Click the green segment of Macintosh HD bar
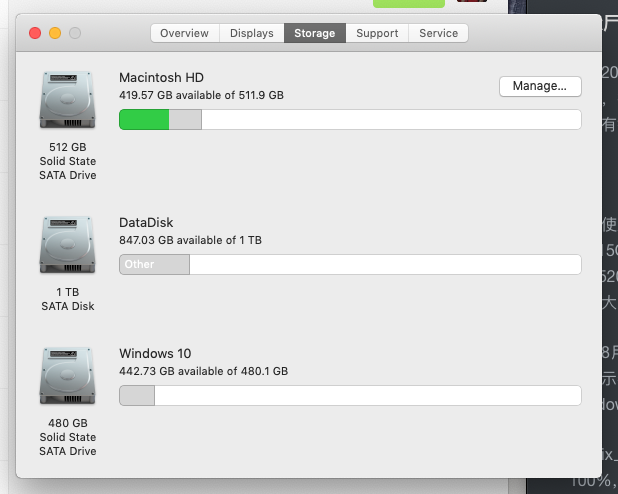Screen dimensions: 618x494 [144, 119]
